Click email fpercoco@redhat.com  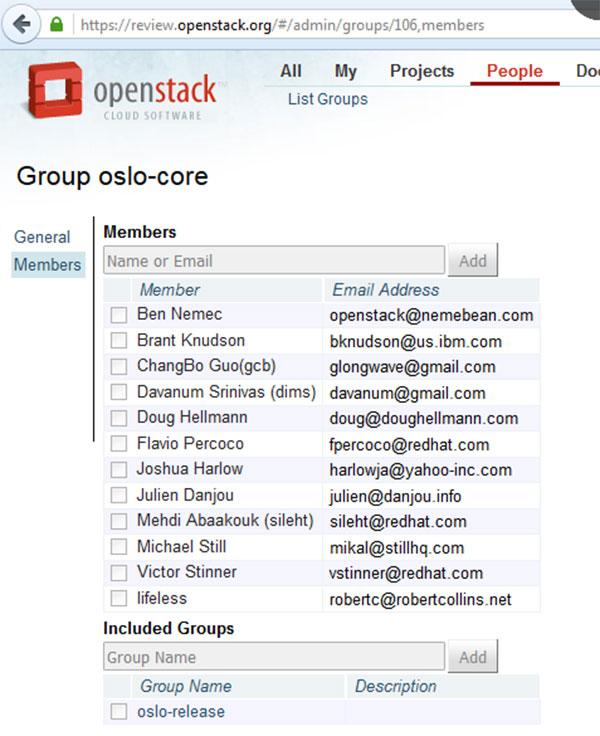click(x=409, y=445)
